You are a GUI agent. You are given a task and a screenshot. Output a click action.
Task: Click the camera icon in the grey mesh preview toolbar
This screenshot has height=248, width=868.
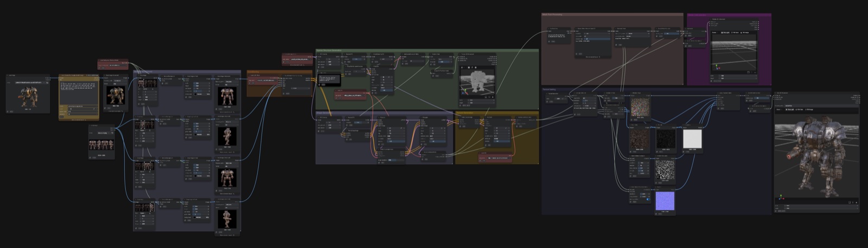pos(468,68)
